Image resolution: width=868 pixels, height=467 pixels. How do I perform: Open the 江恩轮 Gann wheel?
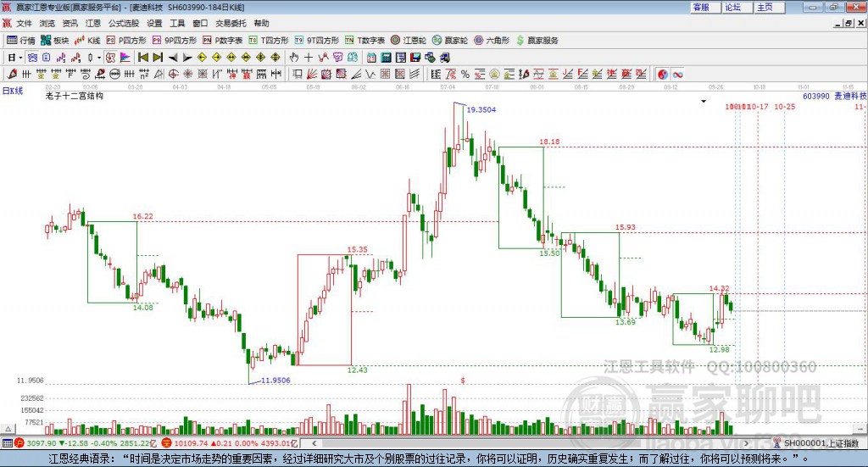click(x=409, y=41)
